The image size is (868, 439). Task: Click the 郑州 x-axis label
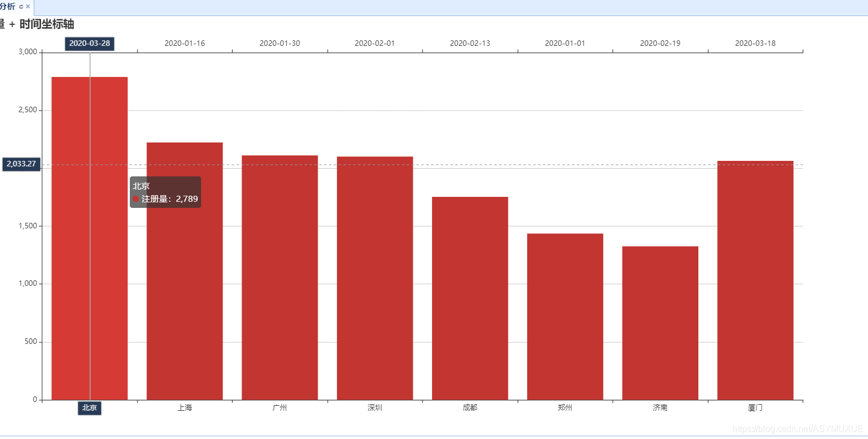click(x=565, y=407)
